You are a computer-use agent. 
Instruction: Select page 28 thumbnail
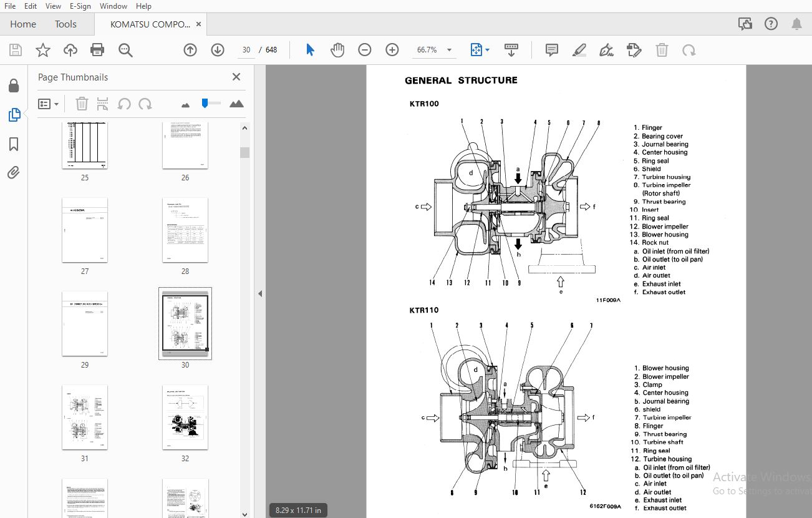(x=185, y=230)
